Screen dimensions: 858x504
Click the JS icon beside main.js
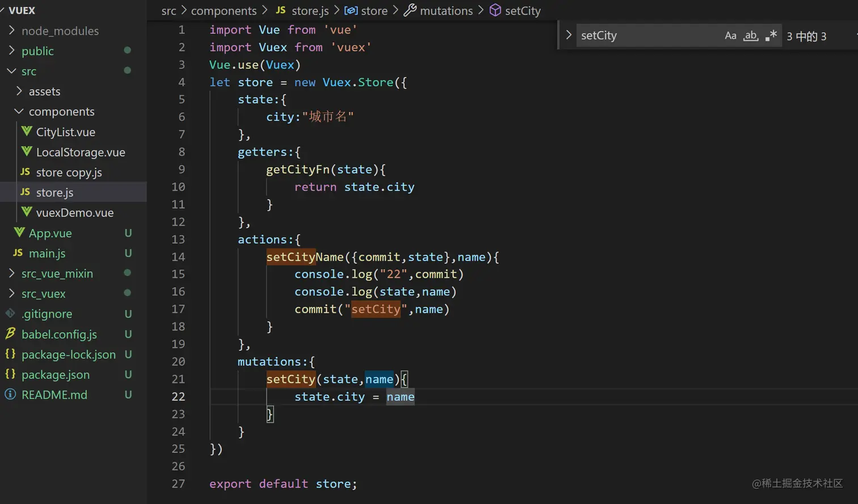tap(18, 253)
